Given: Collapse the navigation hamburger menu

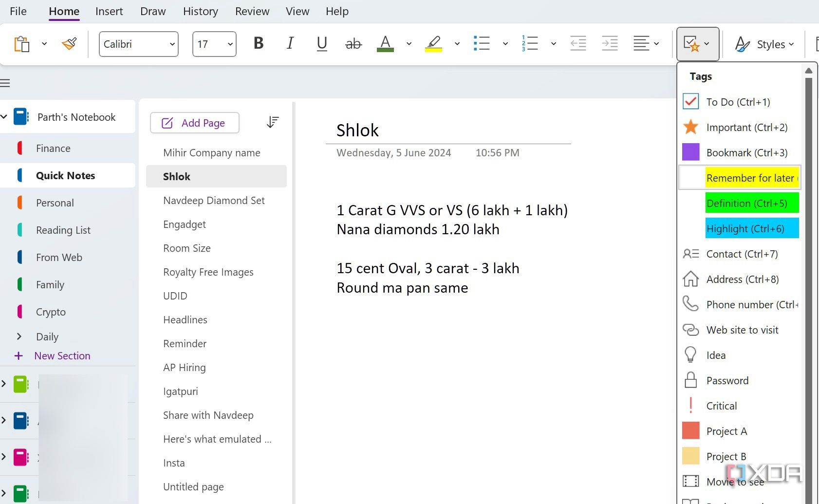Looking at the screenshot, I should click(5, 83).
